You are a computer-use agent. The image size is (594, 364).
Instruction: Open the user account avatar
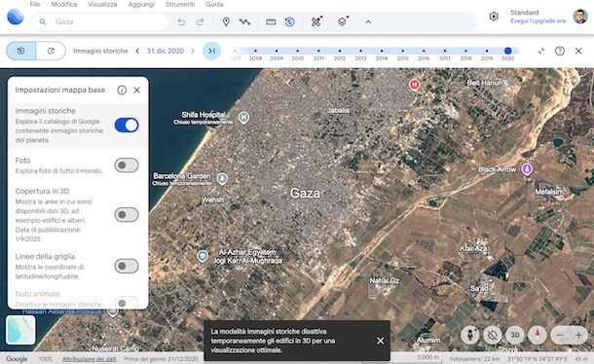pyautogui.click(x=580, y=17)
